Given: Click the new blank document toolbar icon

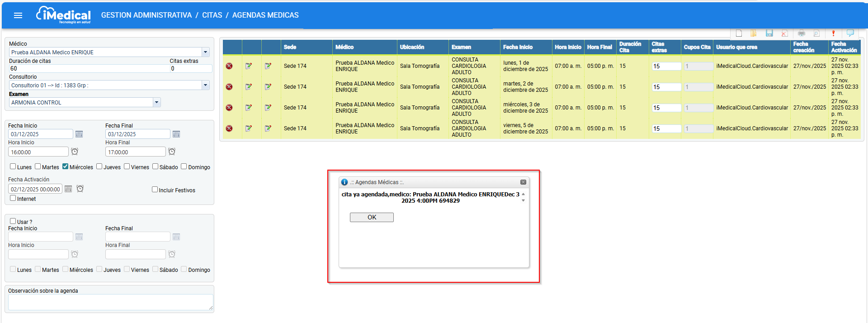Looking at the screenshot, I should [x=739, y=33].
